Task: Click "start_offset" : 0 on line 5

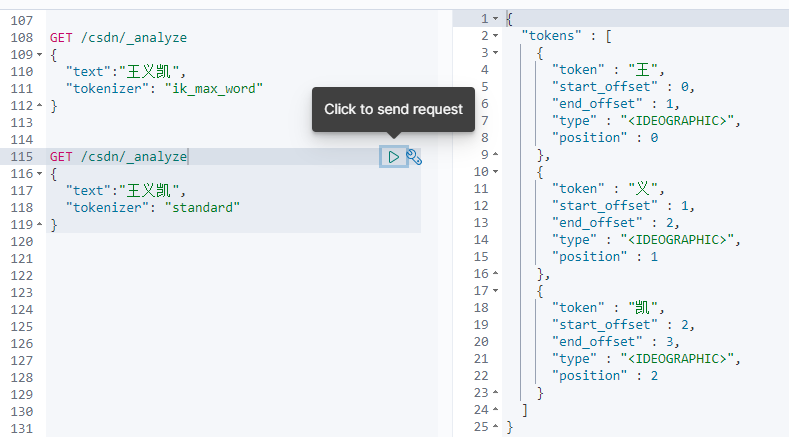Action: coord(620,87)
